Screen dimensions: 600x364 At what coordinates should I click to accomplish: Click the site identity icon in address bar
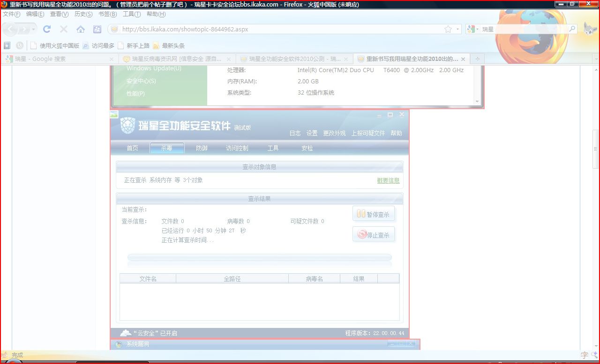114,29
